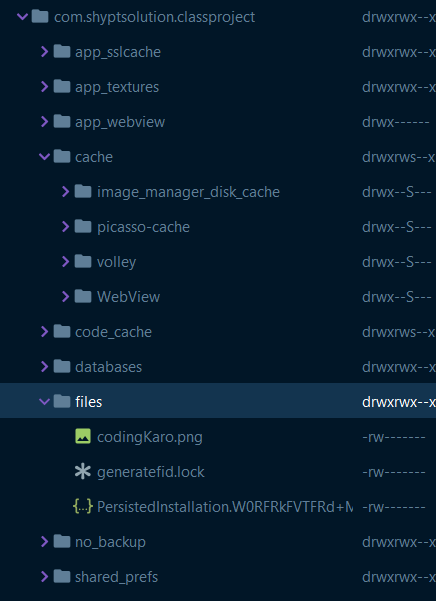The width and height of the screenshot is (436, 601).
Task: Select the app_textures label
Action: click(117, 87)
